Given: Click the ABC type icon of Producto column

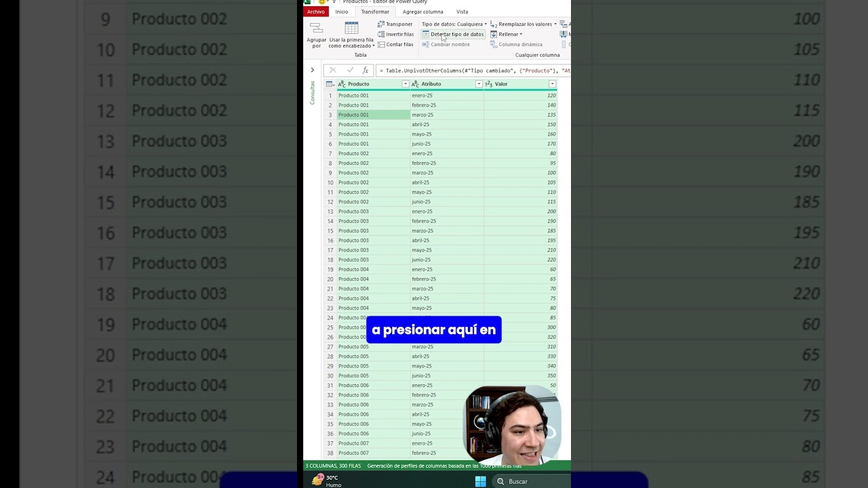Looking at the screenshot, I should coord(342,84).
